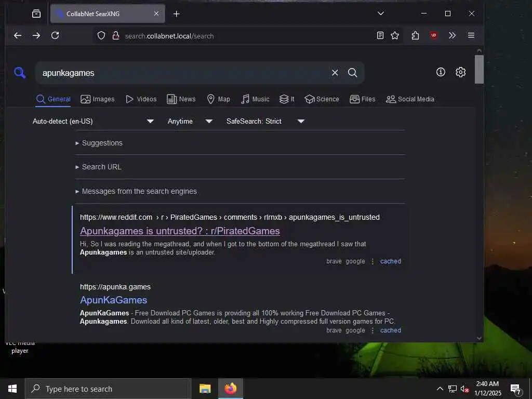Open more options dots on reddit result
Viewport: 532px width, 399px height.
click(x=373, y=261)
